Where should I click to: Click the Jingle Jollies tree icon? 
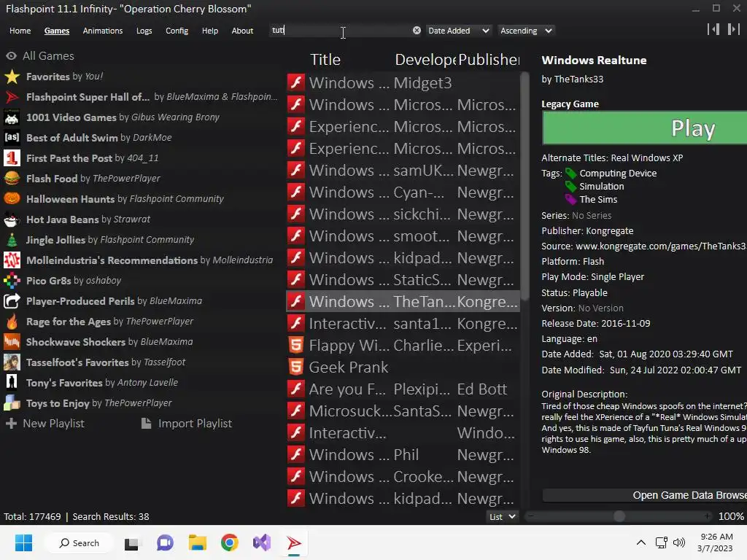pyautogui.click(x=12, y=239)
